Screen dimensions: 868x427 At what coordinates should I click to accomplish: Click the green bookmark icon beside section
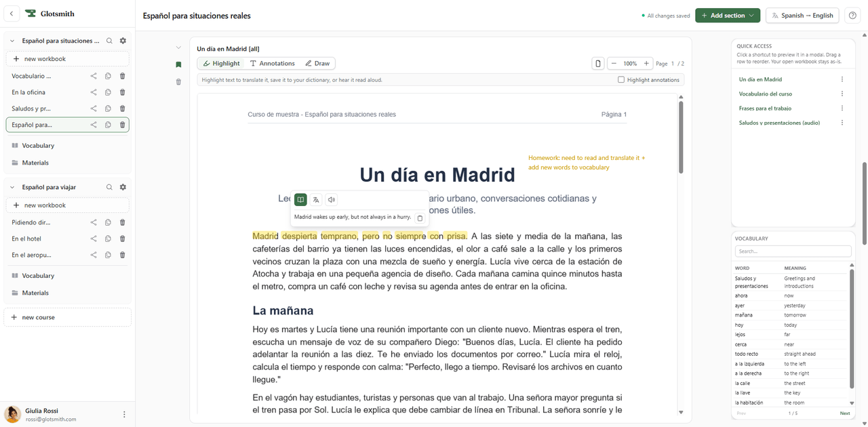point(178,65)
